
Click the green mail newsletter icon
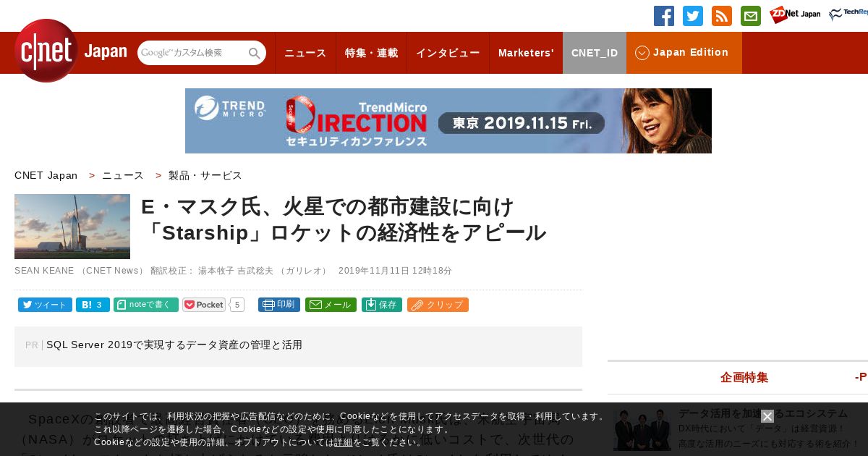[751, 16]
